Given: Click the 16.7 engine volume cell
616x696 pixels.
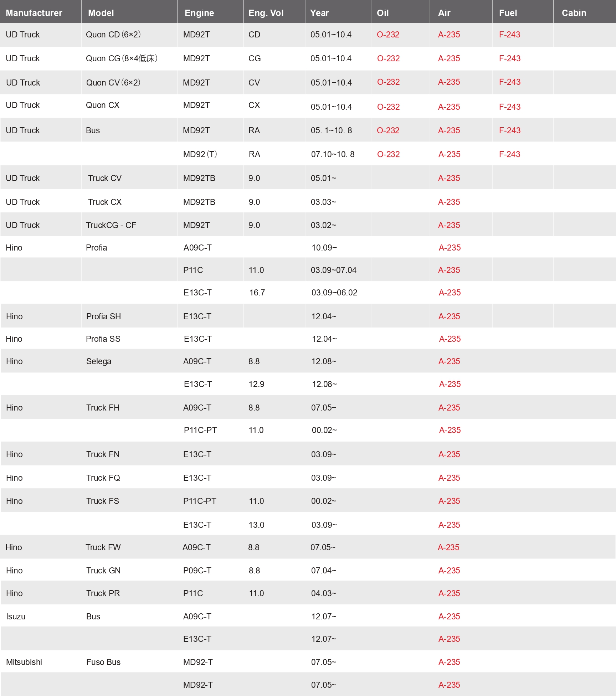Looking at the screenshot, I should (257, 293).
